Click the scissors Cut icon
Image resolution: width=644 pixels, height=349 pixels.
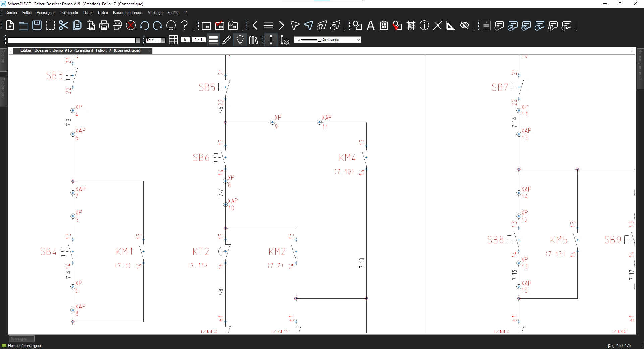63,26
